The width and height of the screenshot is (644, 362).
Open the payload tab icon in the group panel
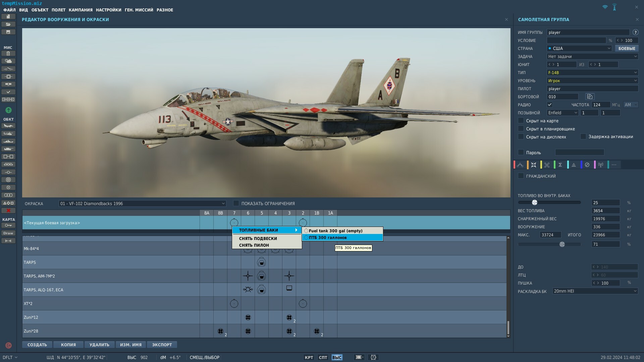click(x=533, y=165)
